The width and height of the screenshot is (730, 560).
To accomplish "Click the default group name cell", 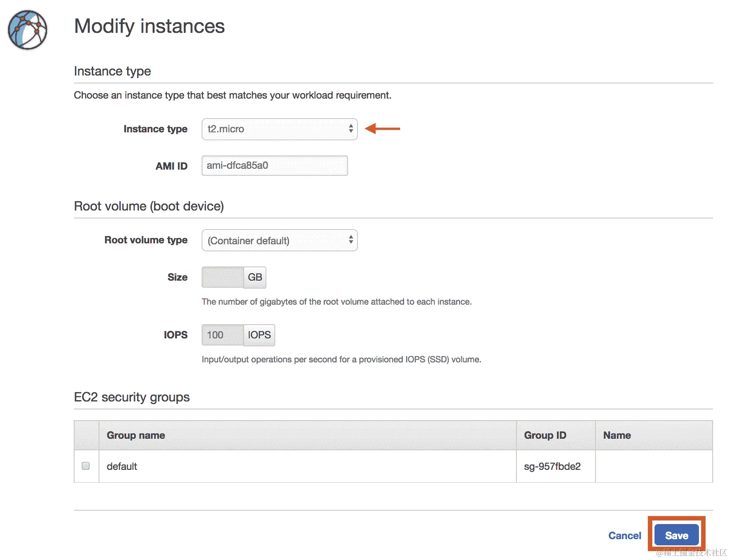I will pyautogui.click(x=122, y=466).
